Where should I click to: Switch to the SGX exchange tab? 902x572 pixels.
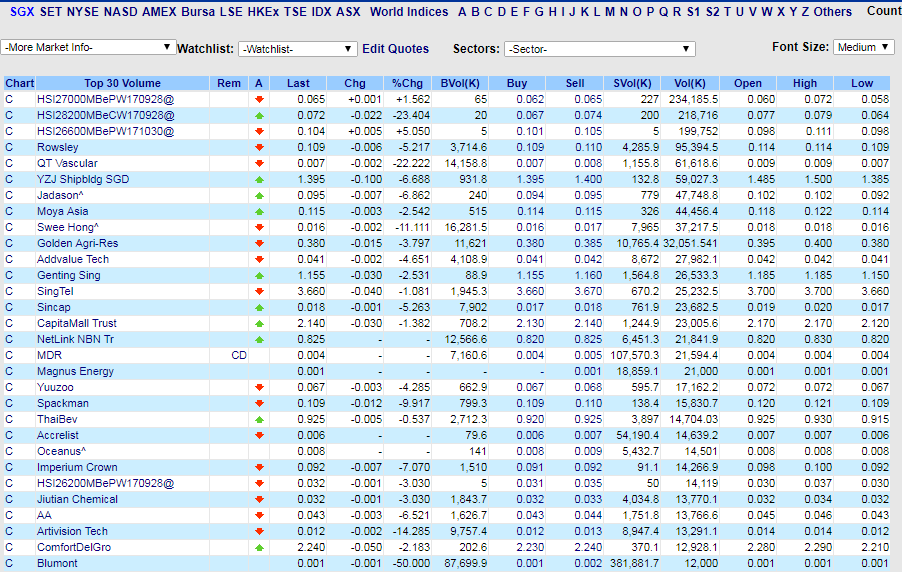pyautogui.click(x=22, y=12)
